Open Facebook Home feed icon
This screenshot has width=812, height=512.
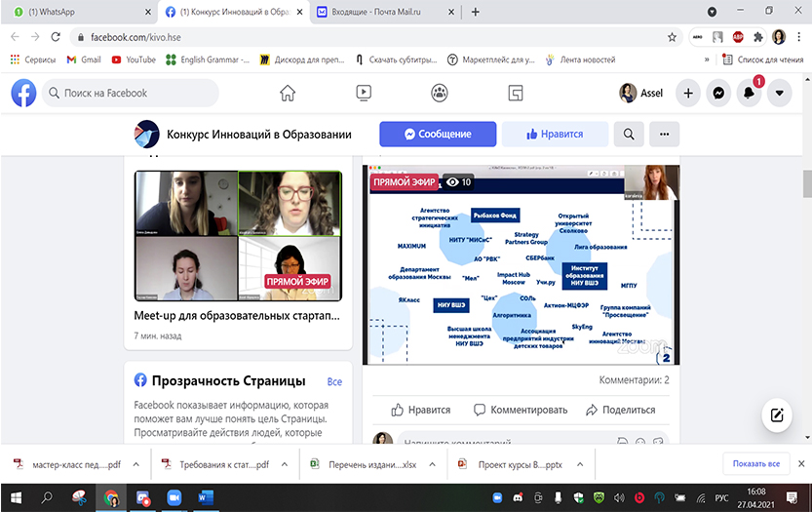tap(288, 94)
